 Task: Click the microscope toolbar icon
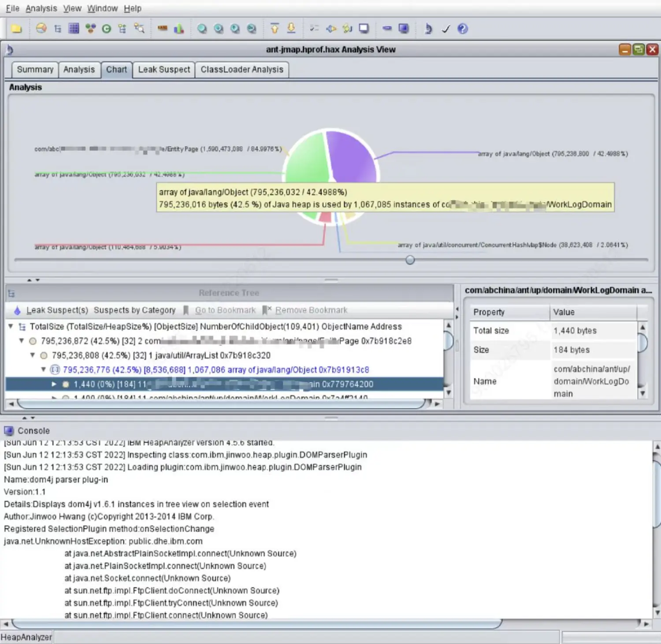point(428,29)
